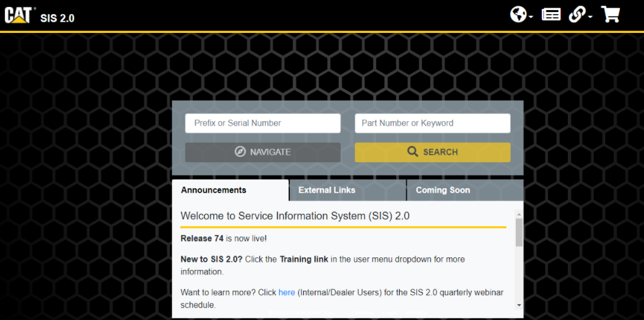Open the shopping cart
Image resolution: width=644 pixels, height=320 pixels.
tap(610, 15)
